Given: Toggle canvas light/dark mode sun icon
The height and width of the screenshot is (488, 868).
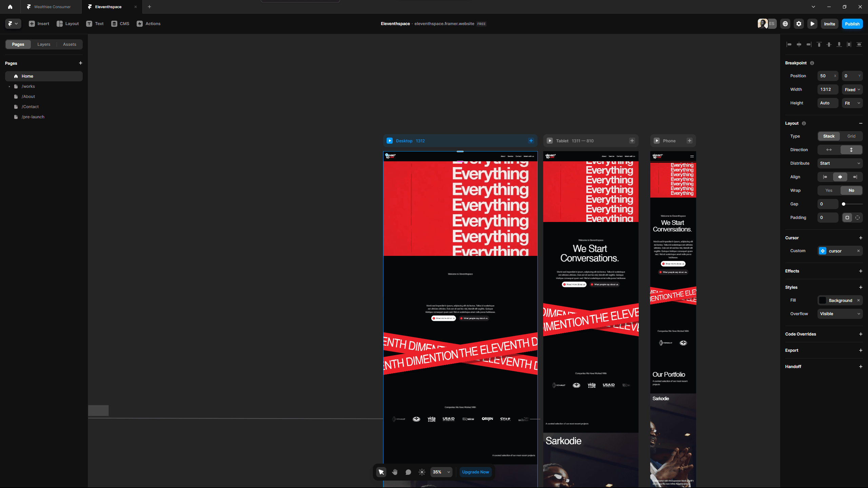Looking at the screenshot, I should click(x=422, y=472).
